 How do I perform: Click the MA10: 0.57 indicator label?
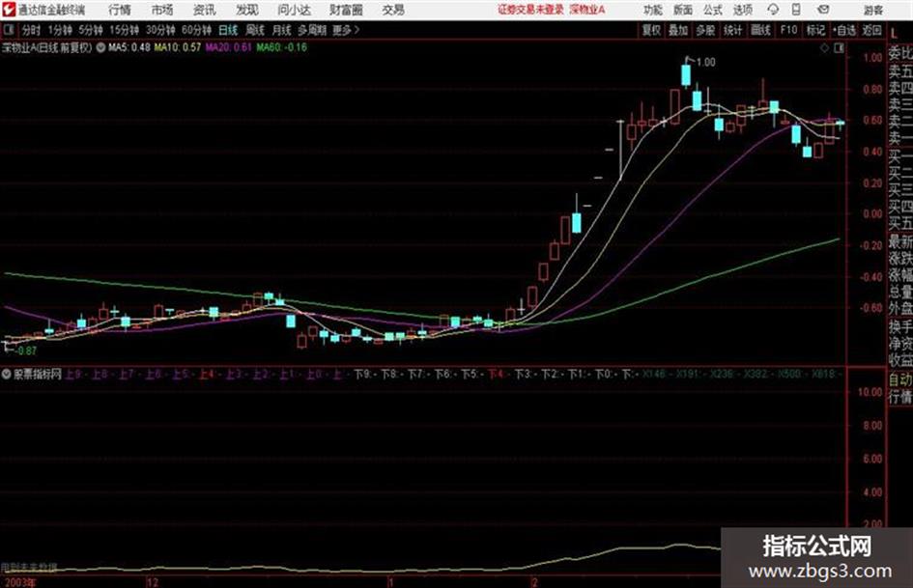(x=178, y=47)
